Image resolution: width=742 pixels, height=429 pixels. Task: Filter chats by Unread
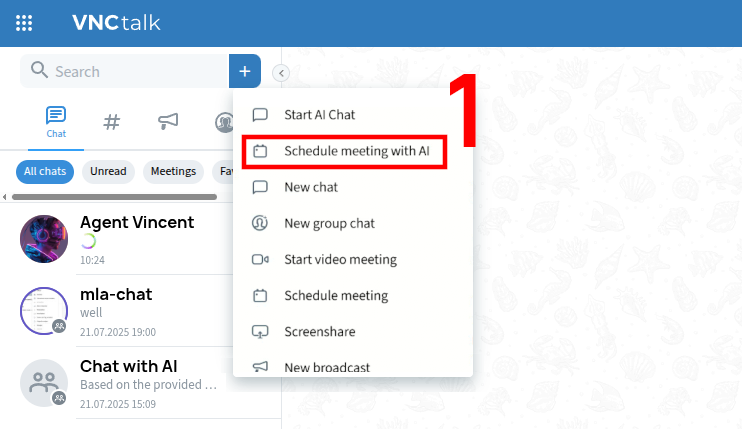coord(108,171)
